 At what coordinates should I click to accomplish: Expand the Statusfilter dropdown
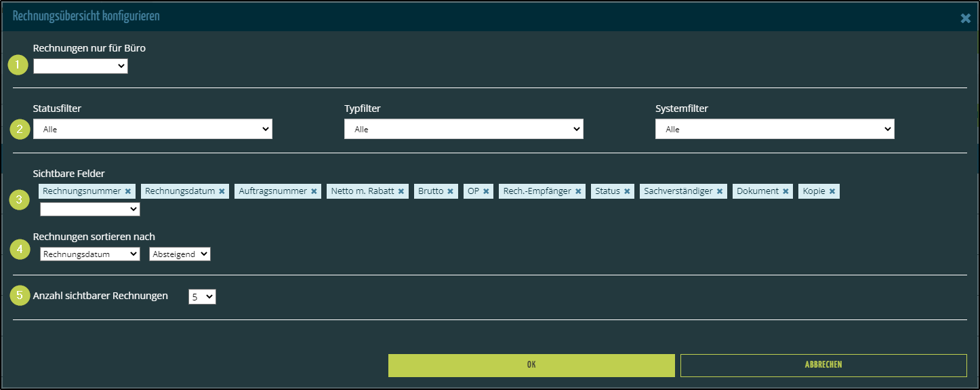pyautogui.click(x=152, y=129)
